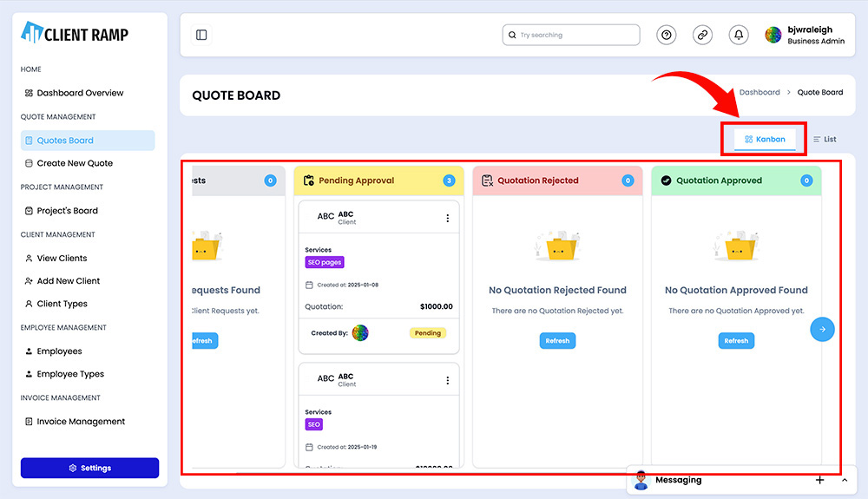This screenshot has width=868, height=499.
Task: Click the No Quotation Approved Found heading
Action: point(736,291)
